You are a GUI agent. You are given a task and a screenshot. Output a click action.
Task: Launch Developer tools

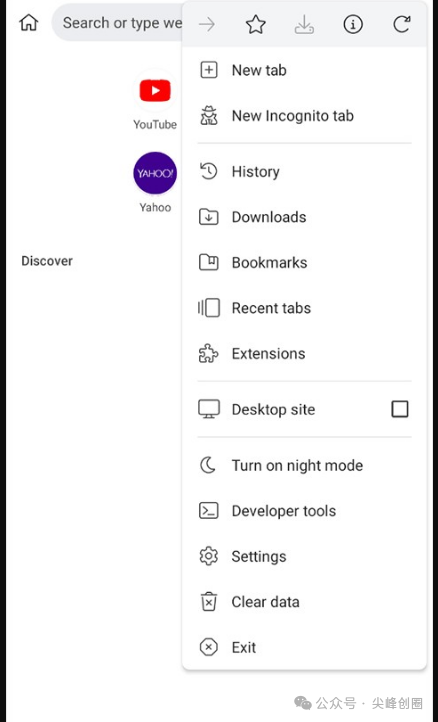(x=304, y=511)
